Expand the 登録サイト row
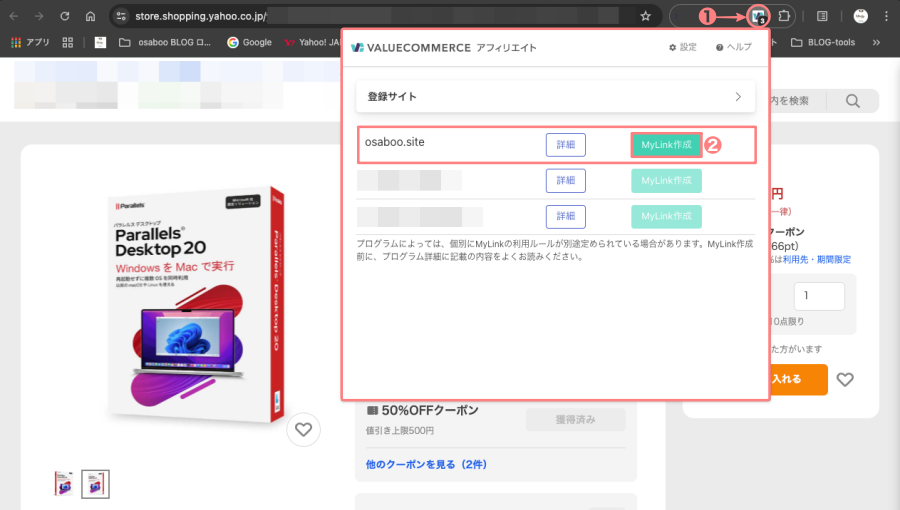The image size is (900, 510). pos(556,96)
